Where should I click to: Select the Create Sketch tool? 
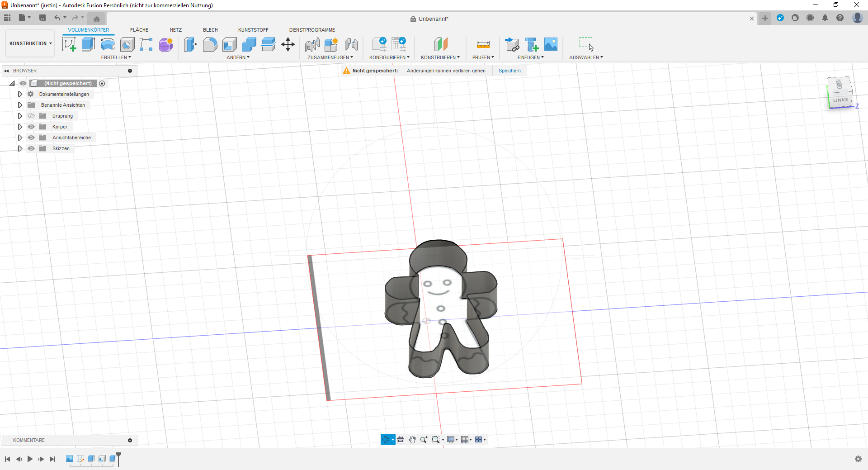(69, 44)
